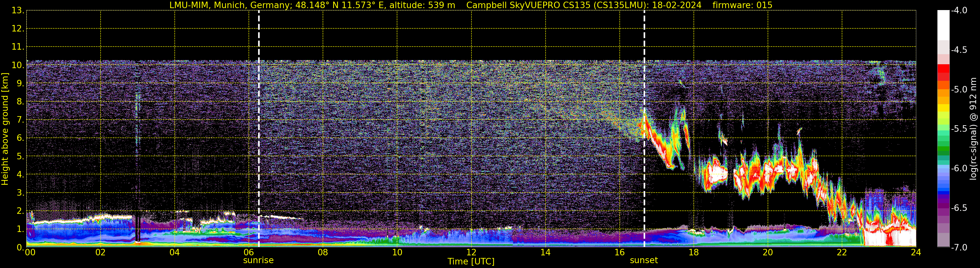Click the height axis tick '10.'
Screen dimensions: 980x268
18,65
